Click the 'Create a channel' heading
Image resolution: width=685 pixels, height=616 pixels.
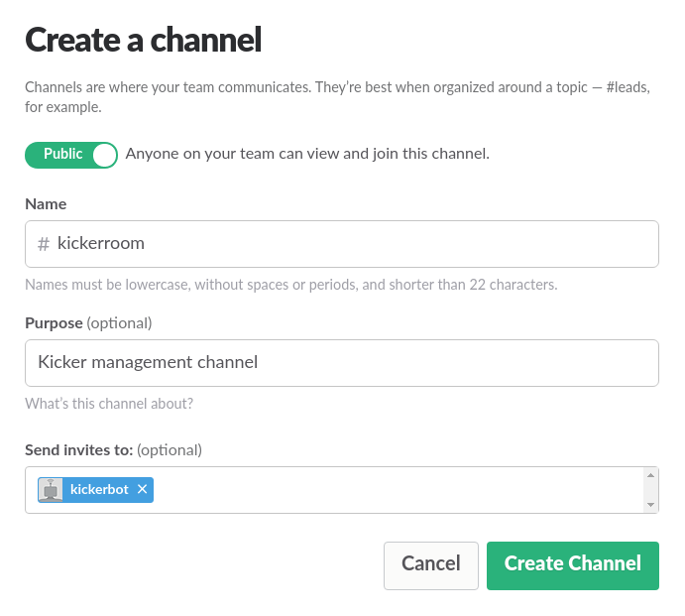[143, 40]
